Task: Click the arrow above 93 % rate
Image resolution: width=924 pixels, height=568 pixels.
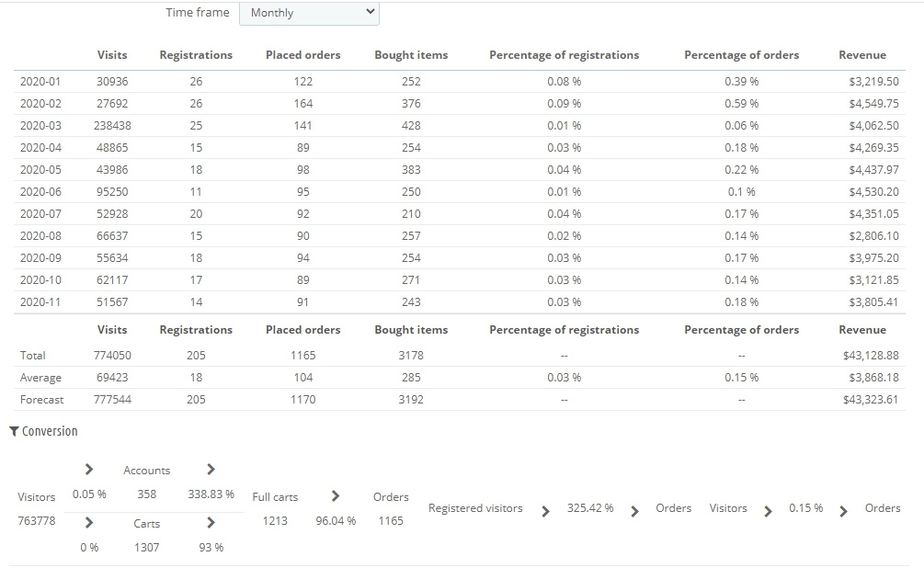Action: pos(211,523)
